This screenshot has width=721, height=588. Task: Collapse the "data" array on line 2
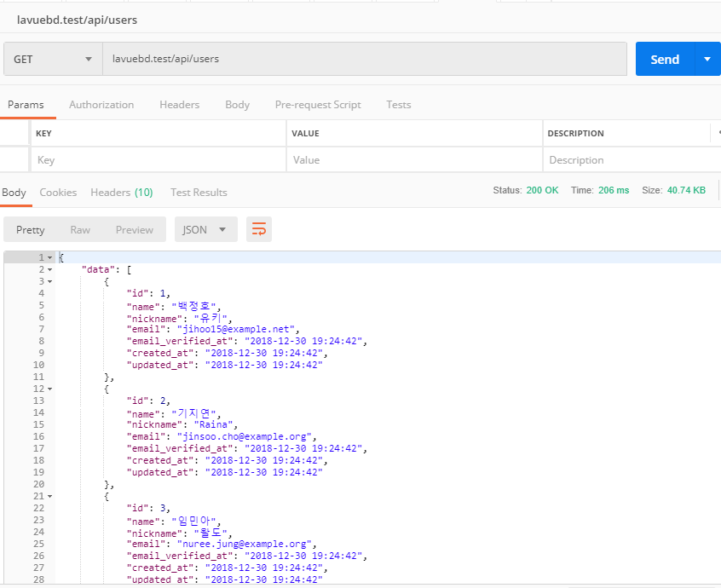50,269
